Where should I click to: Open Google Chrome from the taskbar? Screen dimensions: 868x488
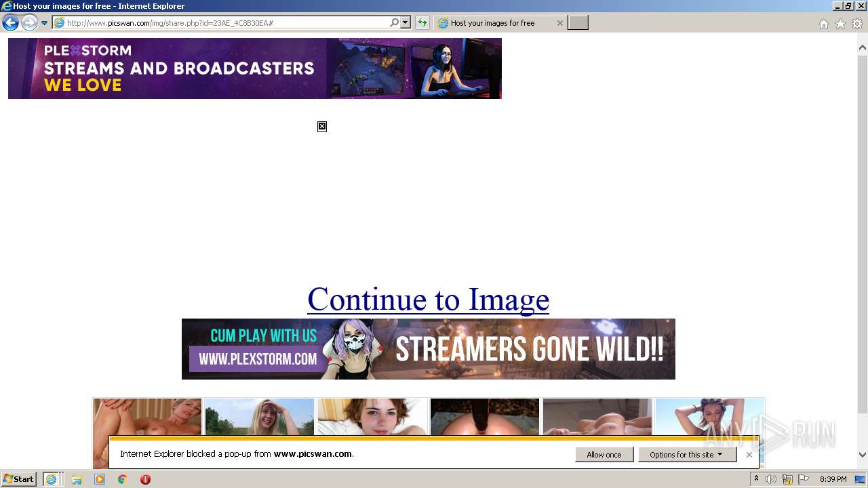pos(123,479)
